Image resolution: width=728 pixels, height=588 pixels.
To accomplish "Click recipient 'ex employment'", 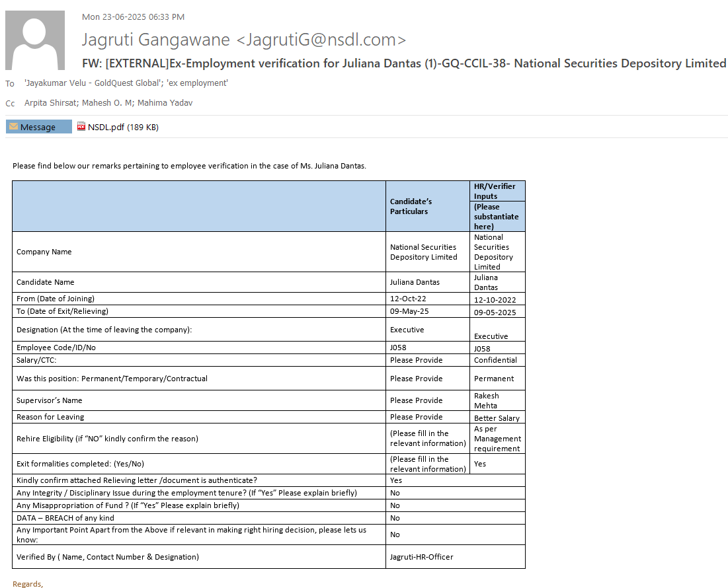I will 196,83.
